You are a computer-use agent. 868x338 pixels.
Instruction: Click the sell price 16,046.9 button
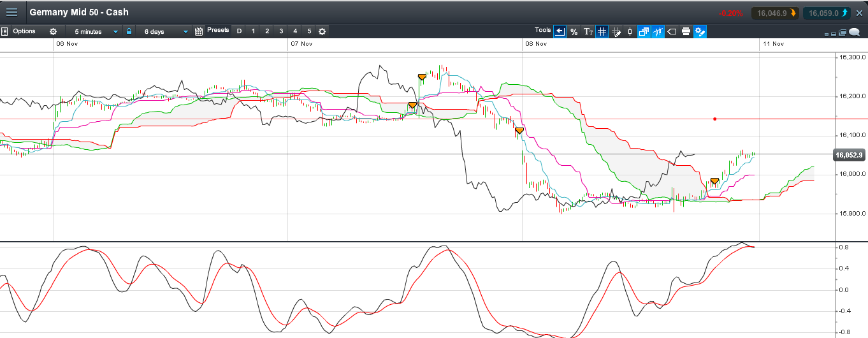point(774,13)
